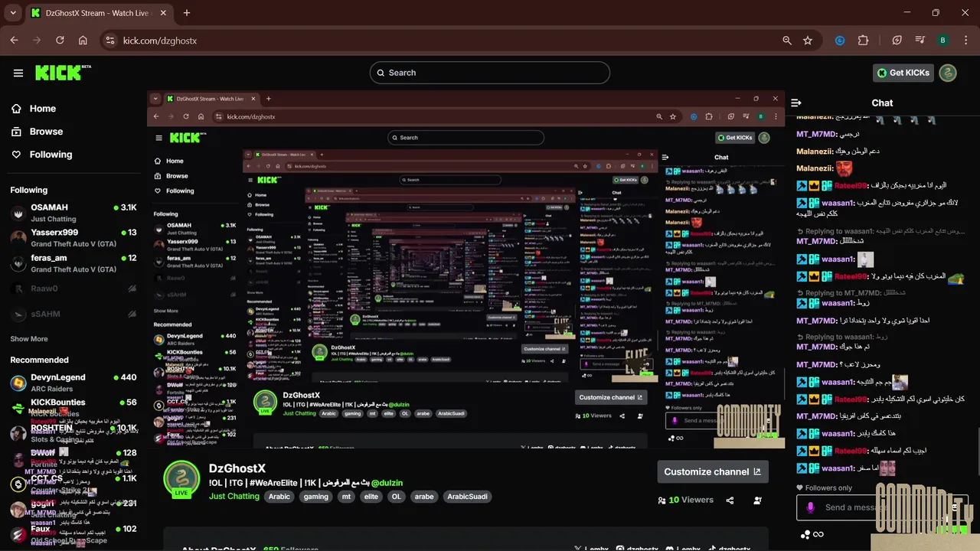Click Chrome's home icon beside reload

(83, 41)
